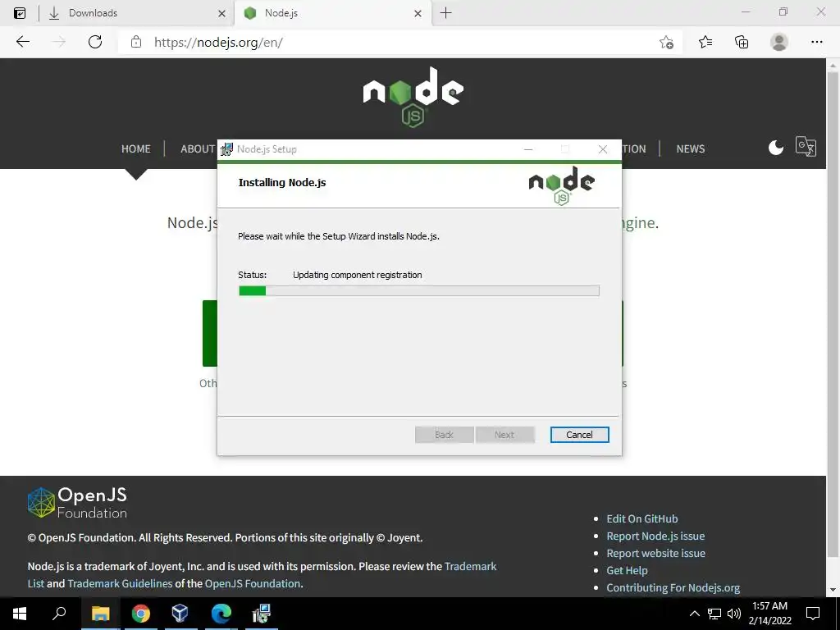Open VirtualBox from the taskbar
This screenshot has width=840, height=630.
coord(180,613)
